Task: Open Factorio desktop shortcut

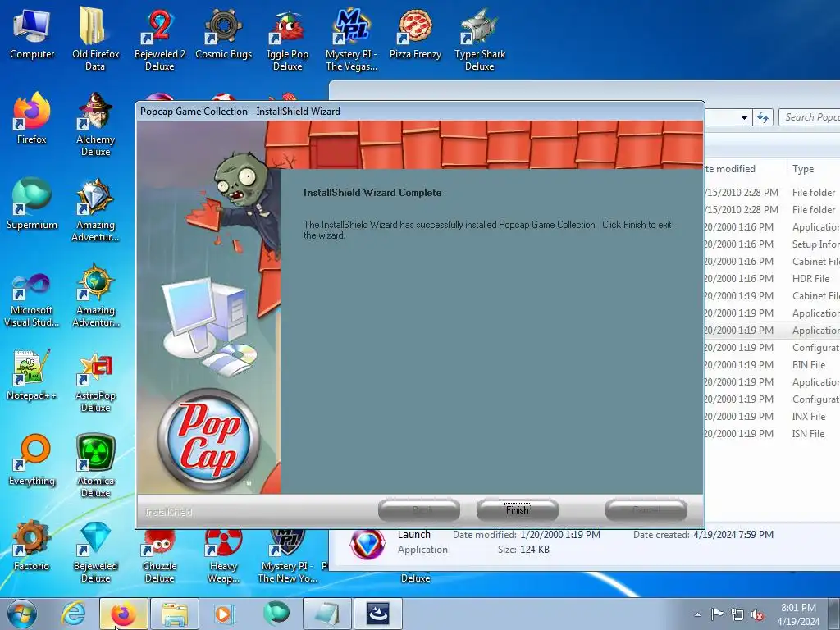Action: (32, 546)
